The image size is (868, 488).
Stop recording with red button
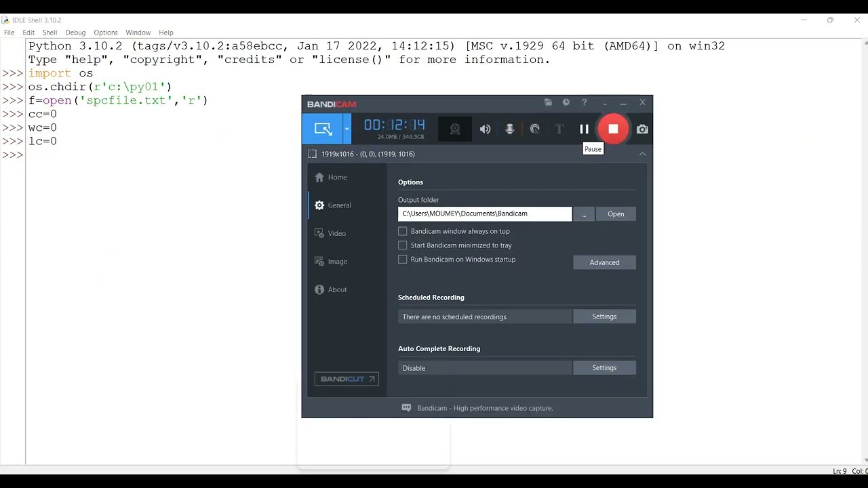613,129
